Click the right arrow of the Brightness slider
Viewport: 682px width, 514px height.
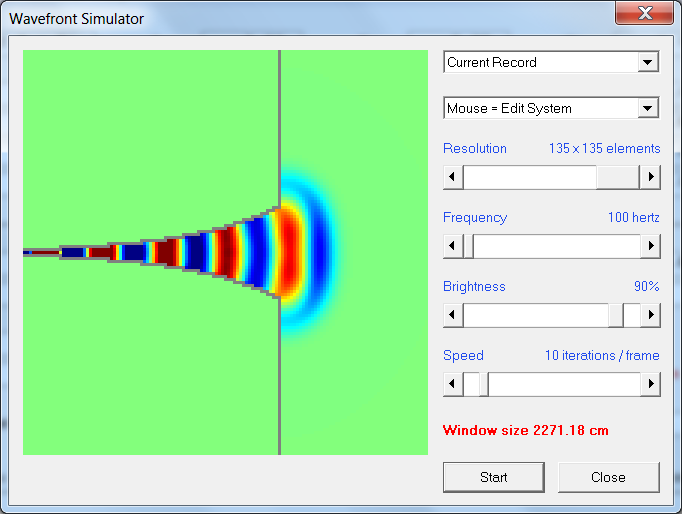pyautogui.click(x=650, y=315)
